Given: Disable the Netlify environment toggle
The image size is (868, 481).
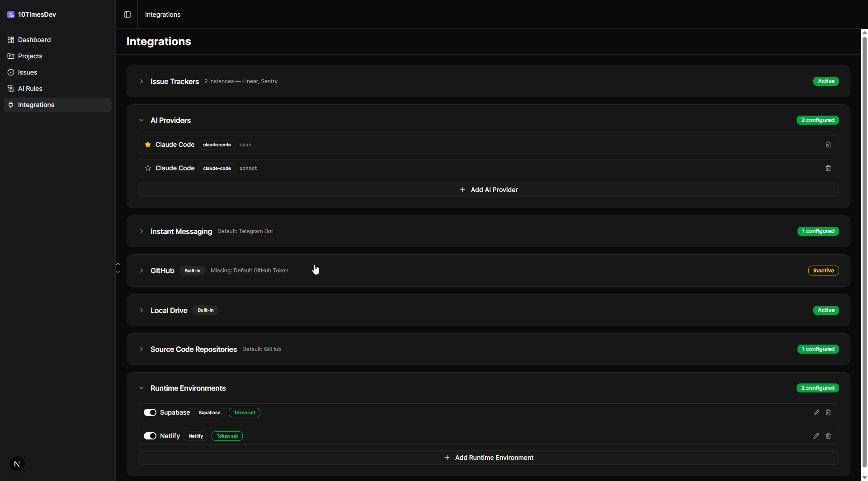Looking at the screenshot, I should [150, 436].
